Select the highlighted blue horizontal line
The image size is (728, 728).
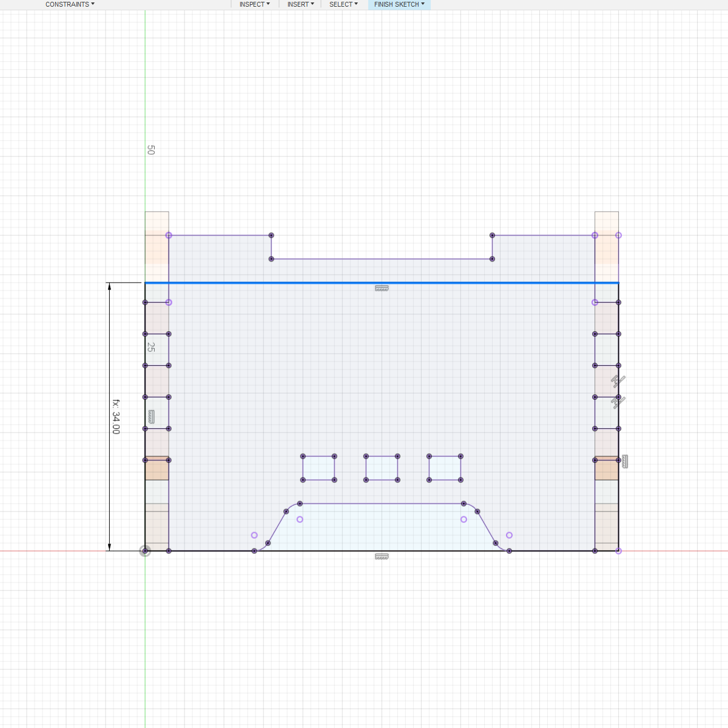pos(382,283)
